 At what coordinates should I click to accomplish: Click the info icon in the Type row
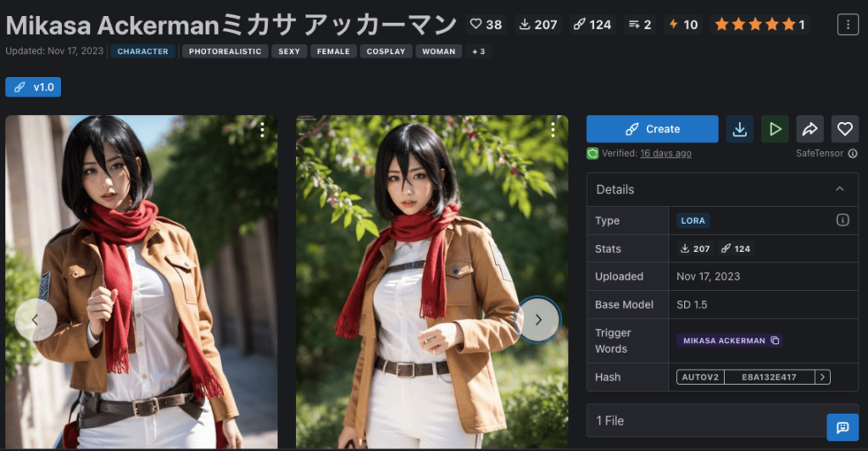pos(843,220)
